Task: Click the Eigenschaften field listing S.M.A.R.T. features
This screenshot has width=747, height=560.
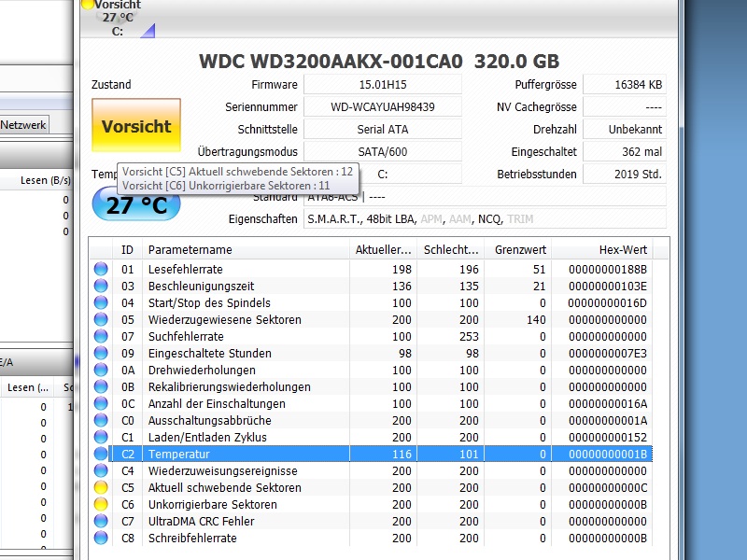Action: (x=485, y=218)
